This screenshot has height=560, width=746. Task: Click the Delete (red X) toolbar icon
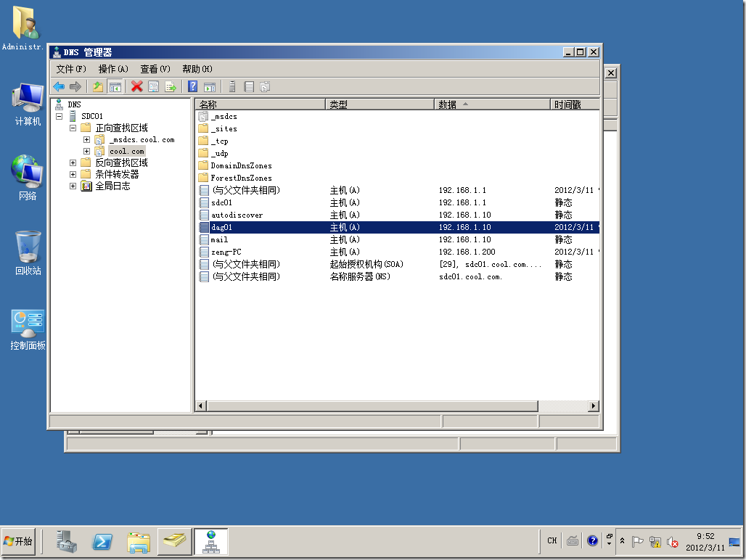tap(136, 86)
